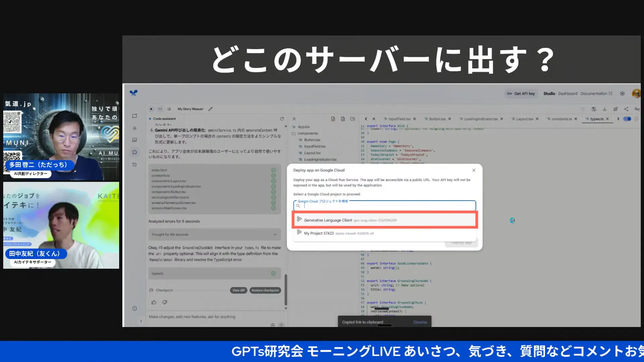
Task: Give thumbs down to the assistant response
Action: point(165,302)
